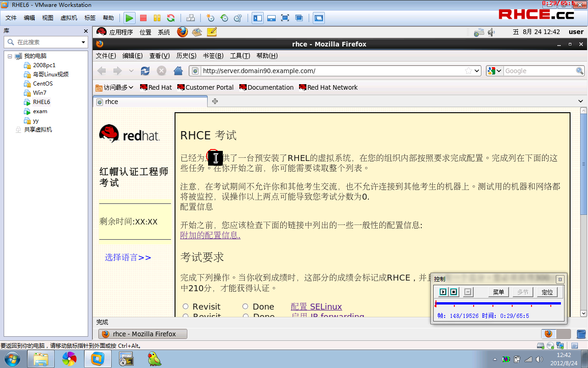
Task: Enter full screen mode icon
Action: click(x=285, y=18)
